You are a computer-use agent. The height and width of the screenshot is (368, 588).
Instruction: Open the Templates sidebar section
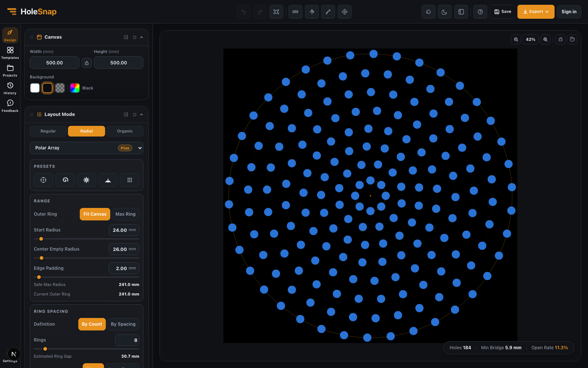click(10, 53)
